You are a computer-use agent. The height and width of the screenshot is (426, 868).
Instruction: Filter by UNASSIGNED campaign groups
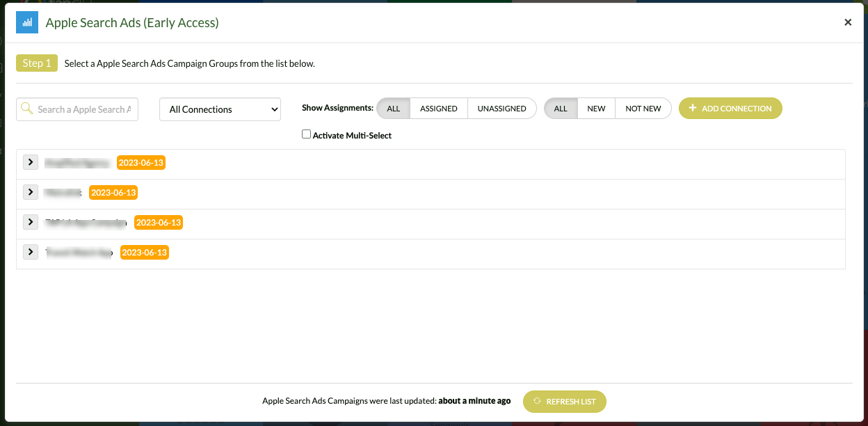coord(501,109)
